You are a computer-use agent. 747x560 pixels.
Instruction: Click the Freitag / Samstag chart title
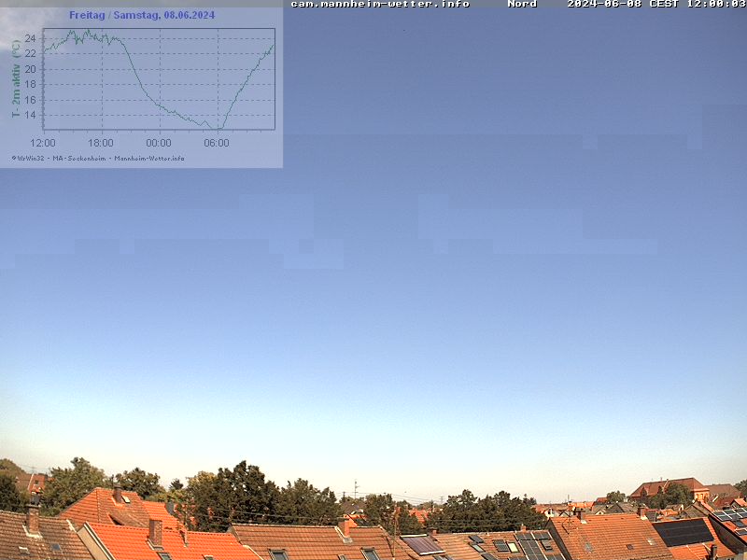(142, 15)
